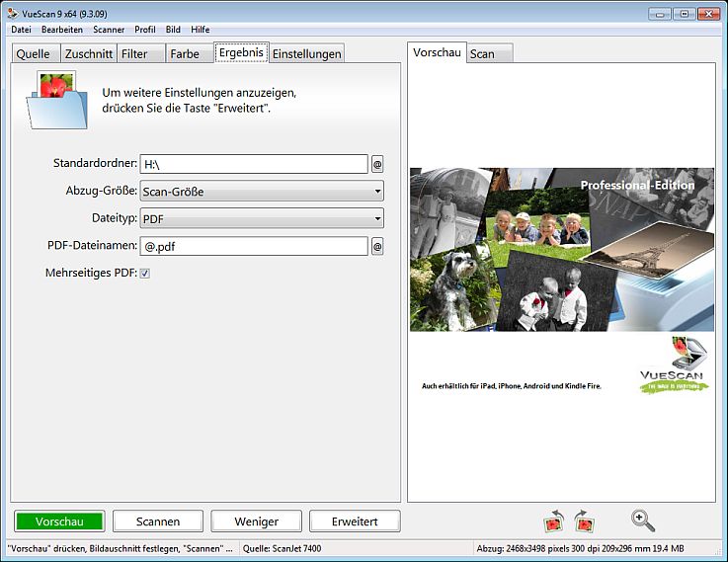Rotate image right using the icon
The width and height of the screenshot is (728, 562).
click(584, 522)
